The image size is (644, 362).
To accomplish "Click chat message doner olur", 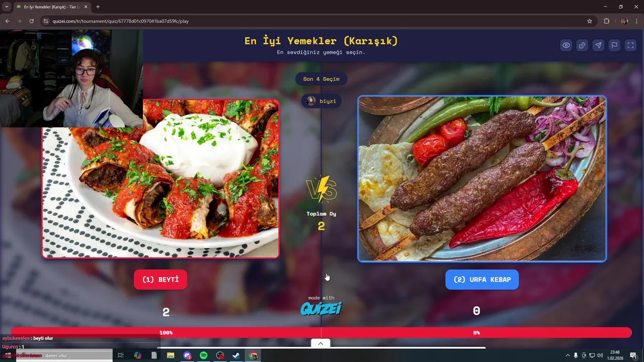I will click(56, 355).
